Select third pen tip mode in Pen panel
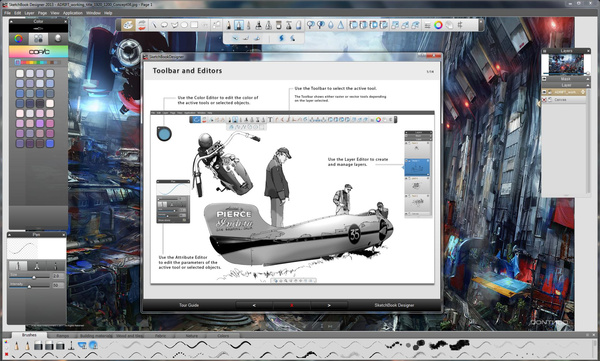Viewport: 600px width, 361px height. [x=55, y=266]
